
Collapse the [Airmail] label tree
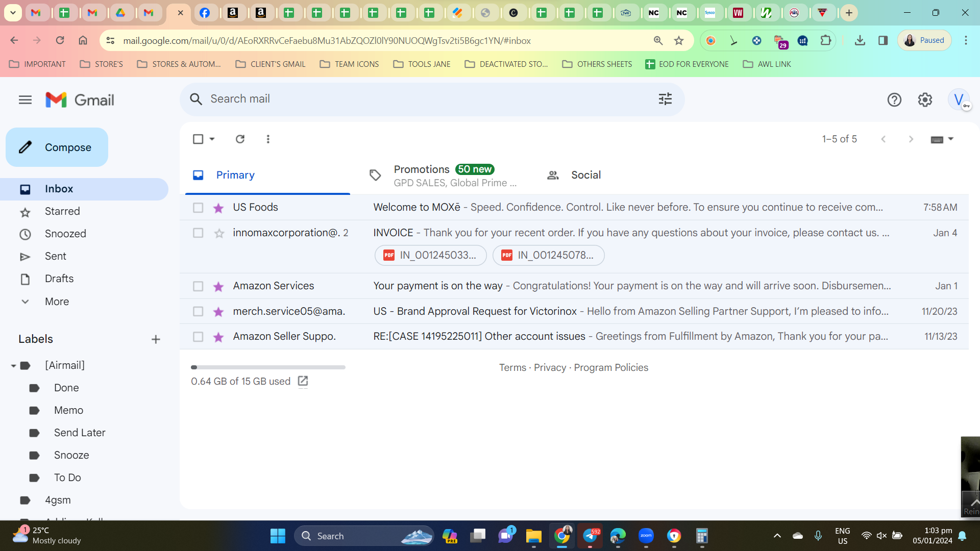pos(13,366)
